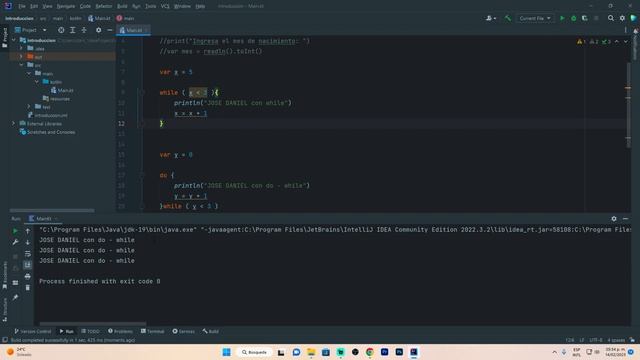Expand all in Project panel
The image size is (640, 360).
pos(72,30)
